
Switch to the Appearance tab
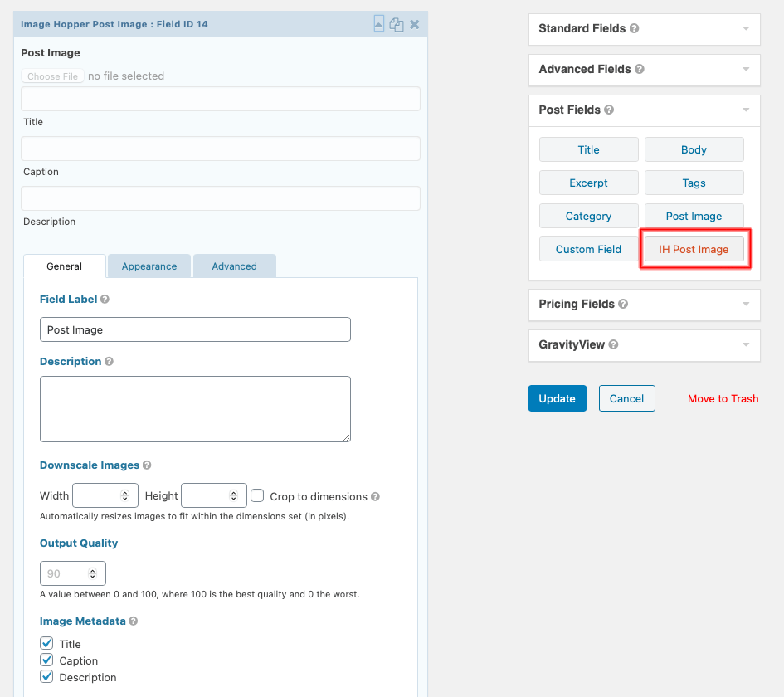pos(149,266)
